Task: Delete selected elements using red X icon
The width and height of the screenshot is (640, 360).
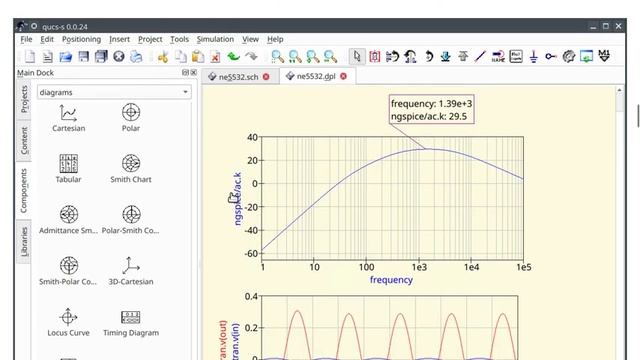Action: 216,56
